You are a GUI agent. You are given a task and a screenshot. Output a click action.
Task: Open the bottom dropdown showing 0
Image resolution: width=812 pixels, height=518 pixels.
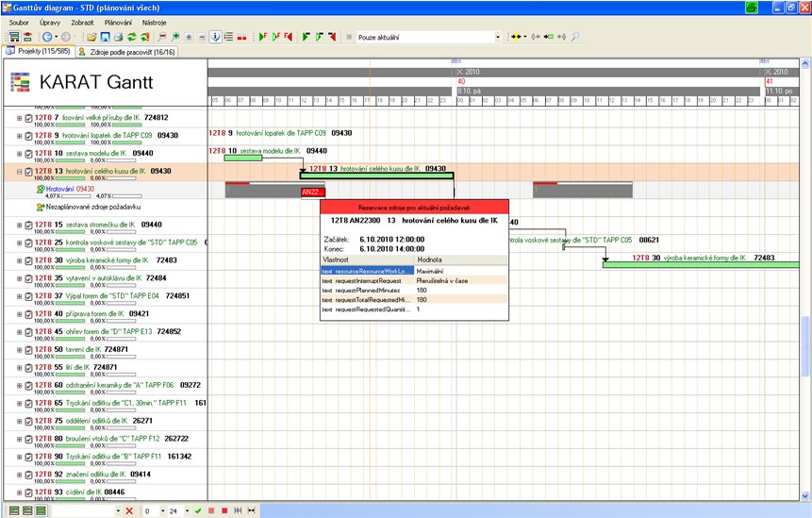162,510
